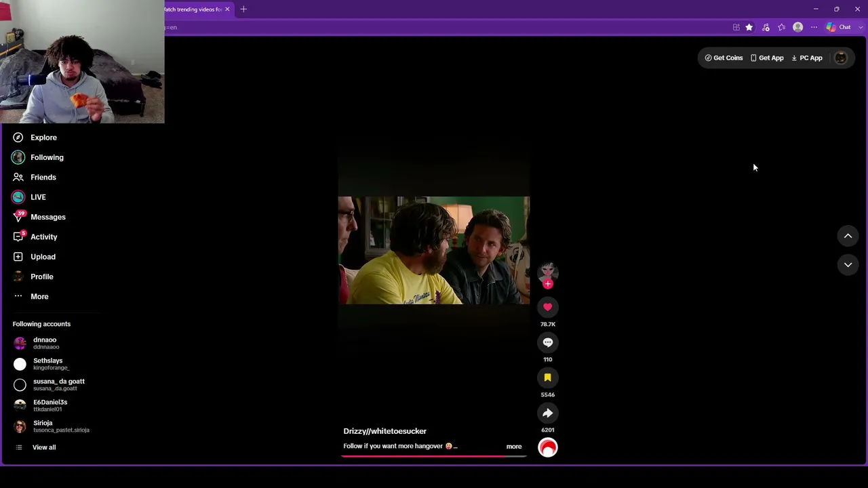Like the video with the heart icon
The image size is (868, 488).
pos(548,307)
